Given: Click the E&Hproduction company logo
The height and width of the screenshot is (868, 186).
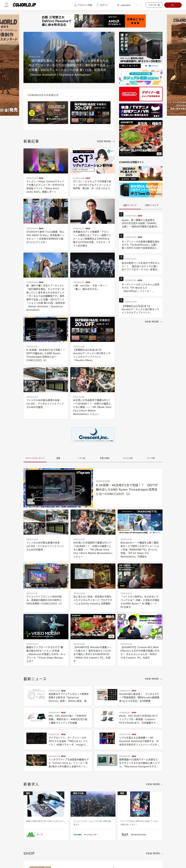Looking at the screenshot, I should click(x=125, y=835).
